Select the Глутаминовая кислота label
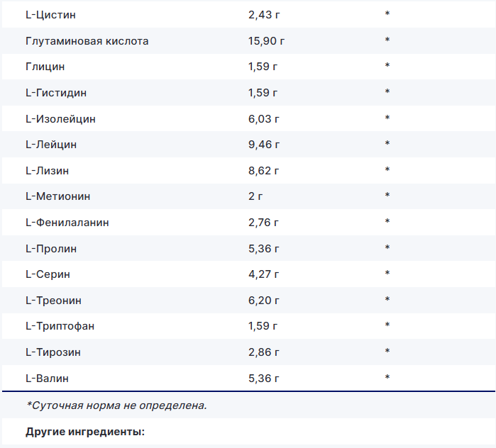Viewport: 496px width, 448px height. (x=87, y=41)
